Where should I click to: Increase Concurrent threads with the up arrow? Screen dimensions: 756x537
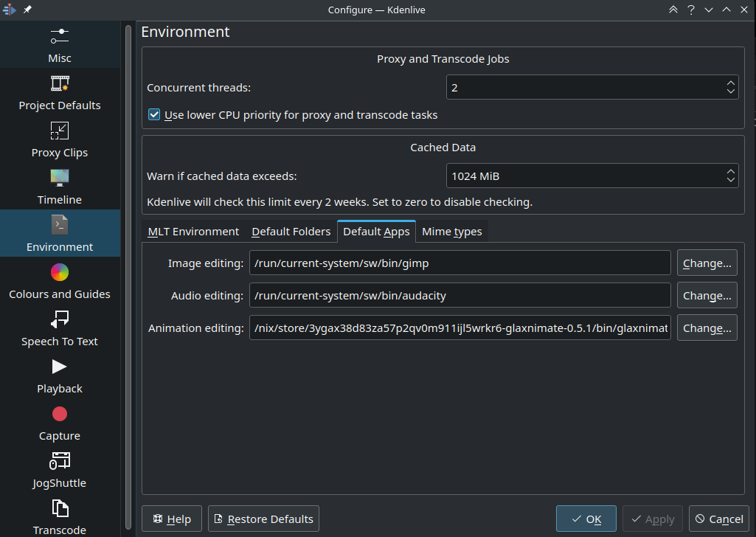pos(729,82)
